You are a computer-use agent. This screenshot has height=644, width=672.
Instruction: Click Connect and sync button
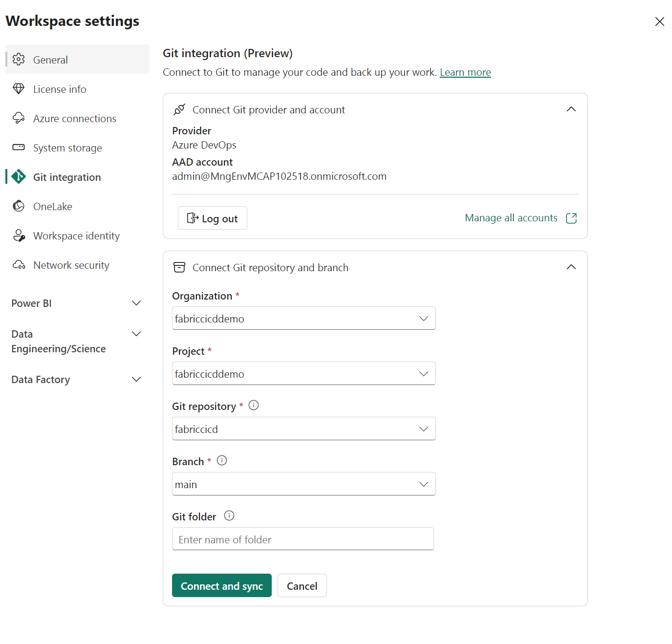[x=222, y=585]
